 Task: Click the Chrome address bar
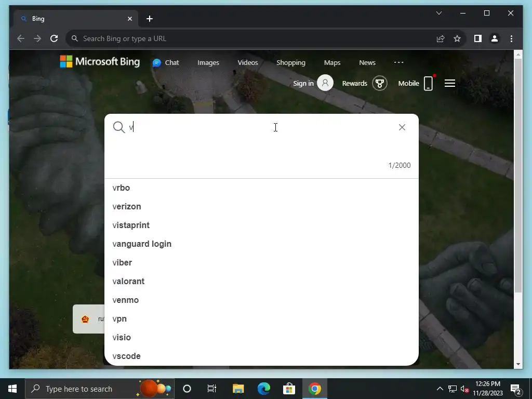(x=251, y=38)
